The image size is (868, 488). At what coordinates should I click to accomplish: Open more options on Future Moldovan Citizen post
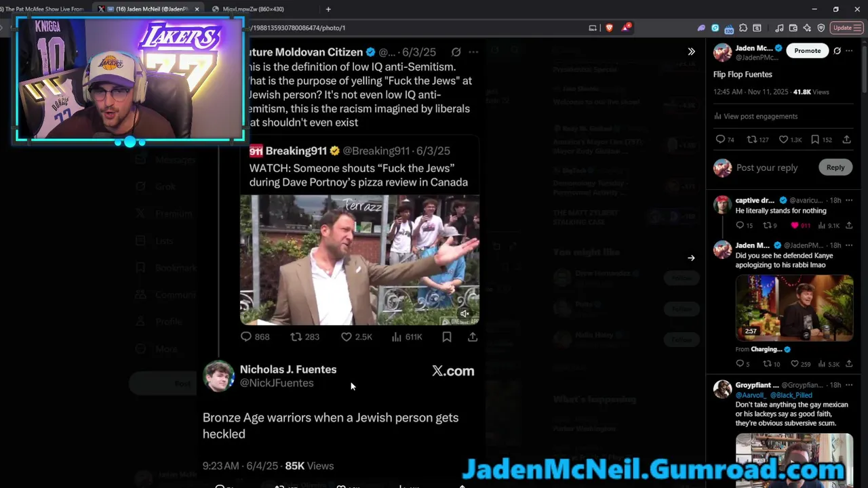473,52
